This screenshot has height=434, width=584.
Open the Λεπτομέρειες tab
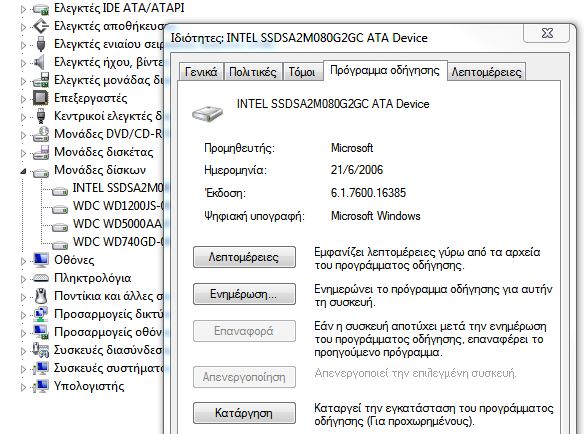(x=486, y=72)
